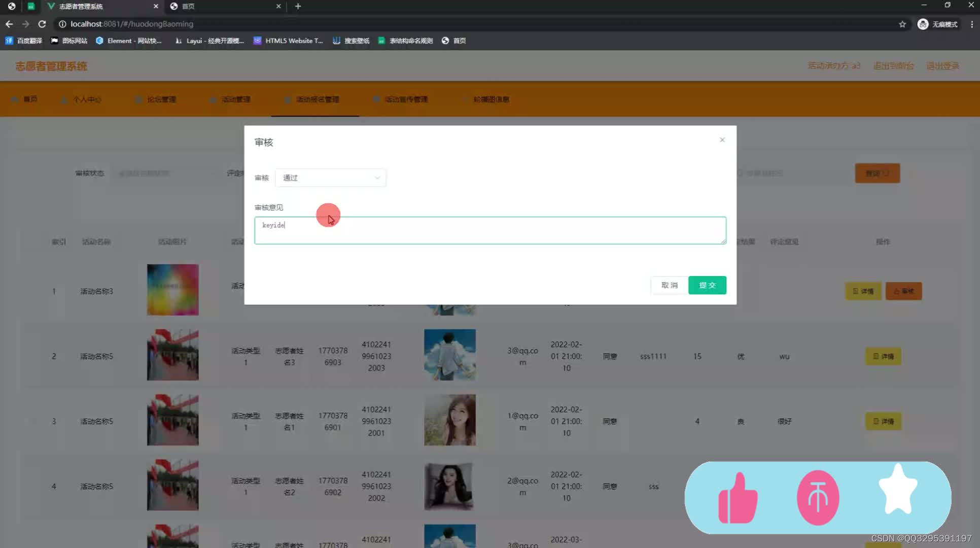
Task: Go back with browser back arrow
Action: click(9, 24)
